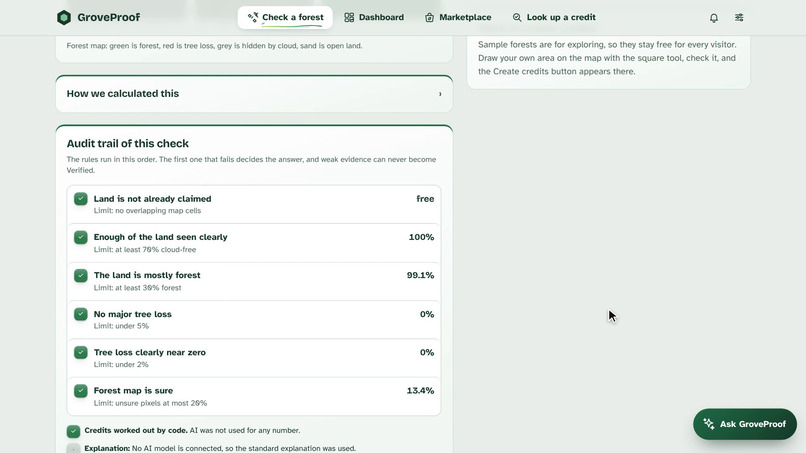
Task: Click the Land is not already claimed row label
Action: coord(152,198)
